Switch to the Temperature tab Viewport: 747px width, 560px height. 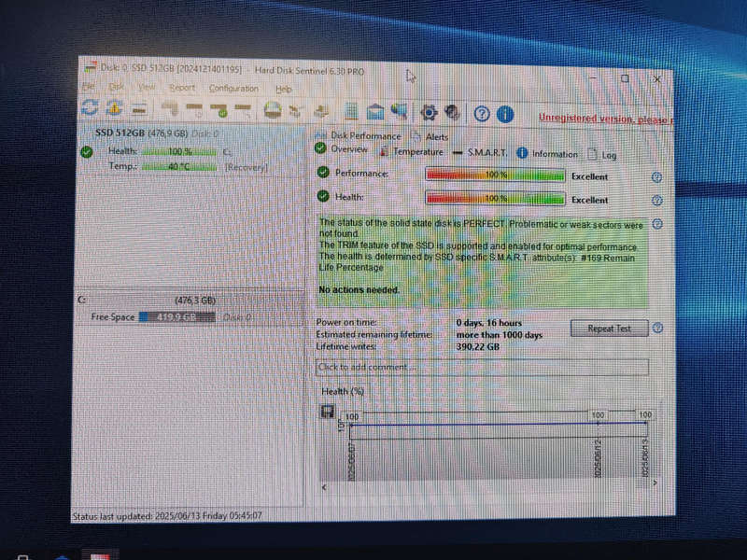[412, 151]
